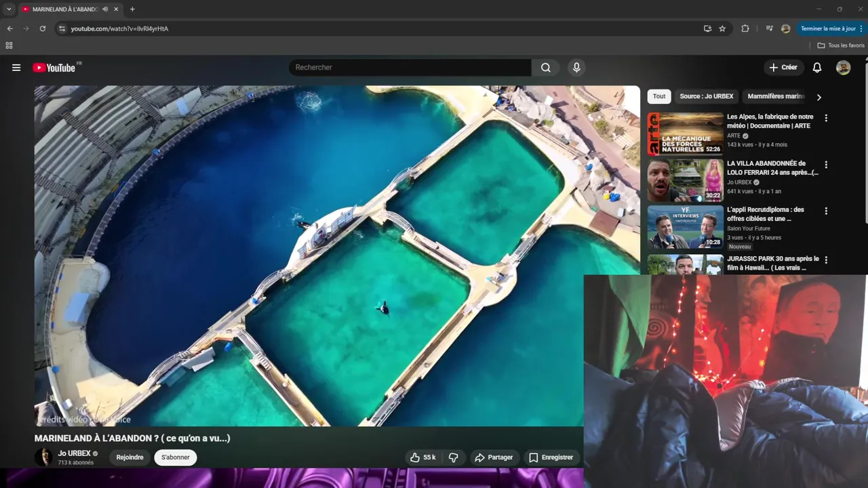Viewport: 868px width, 488px height.
Task: Bookmark this page with star icon
Action: tap(722, 28)
